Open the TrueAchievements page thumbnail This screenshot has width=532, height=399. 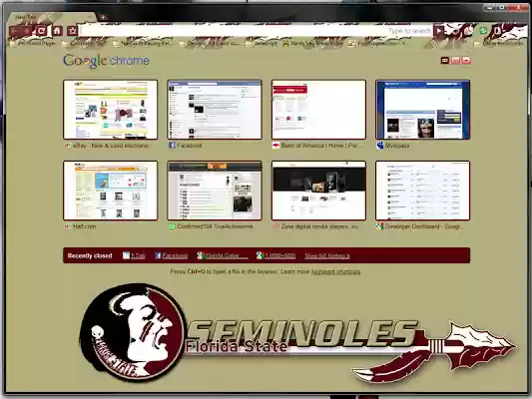[215, 191]
